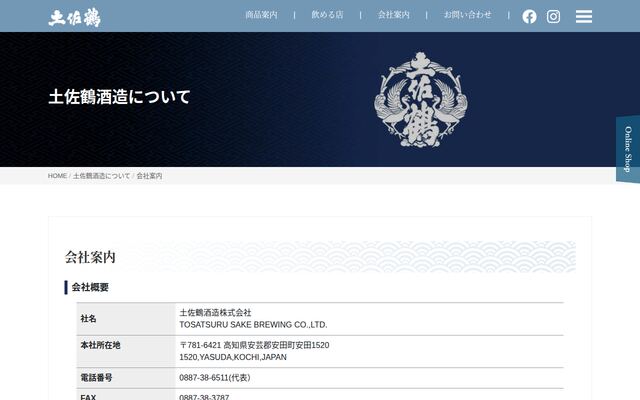Open the Online Shop side tab

point(628,149)
